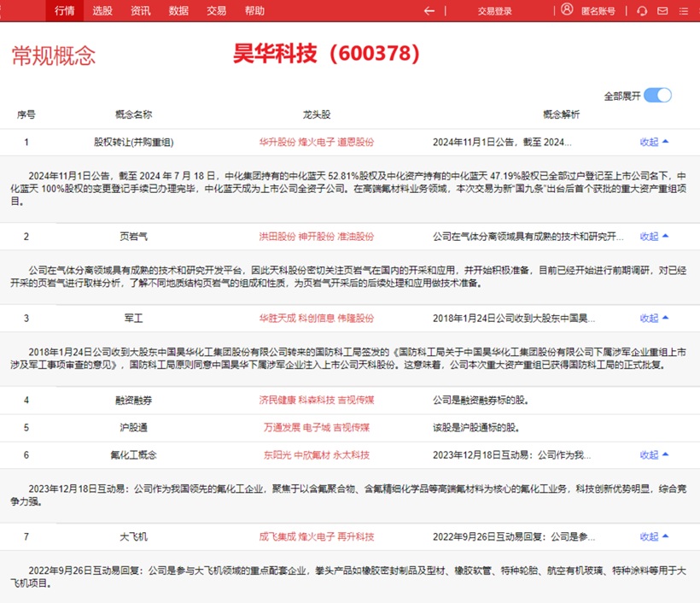700x603 pixels.
Task: Open customer service headset icon
Action: (x=642, y=11)
